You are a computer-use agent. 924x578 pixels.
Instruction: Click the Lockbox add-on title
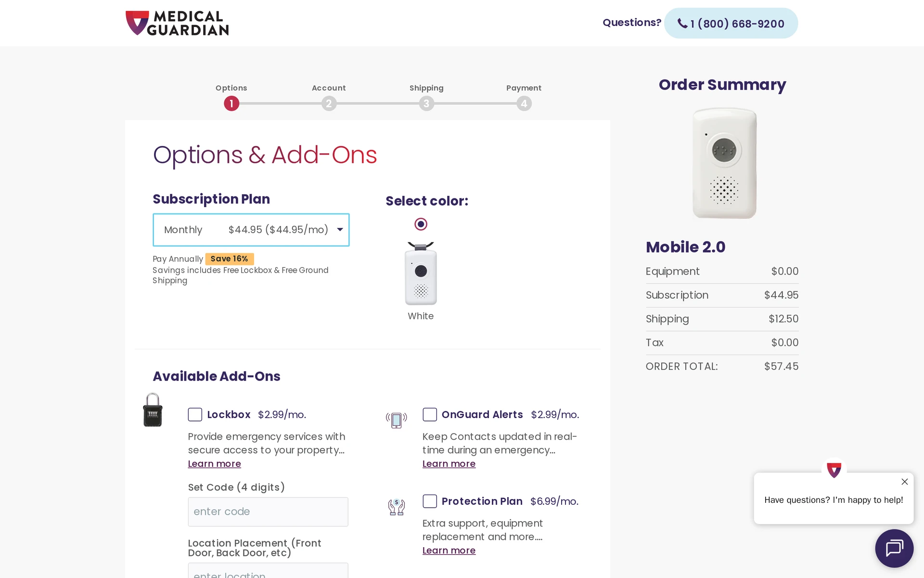click(229, 415)
